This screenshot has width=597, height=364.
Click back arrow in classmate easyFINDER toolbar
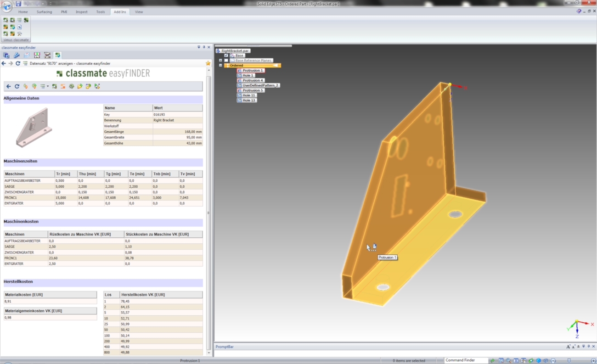click(9, 86)
